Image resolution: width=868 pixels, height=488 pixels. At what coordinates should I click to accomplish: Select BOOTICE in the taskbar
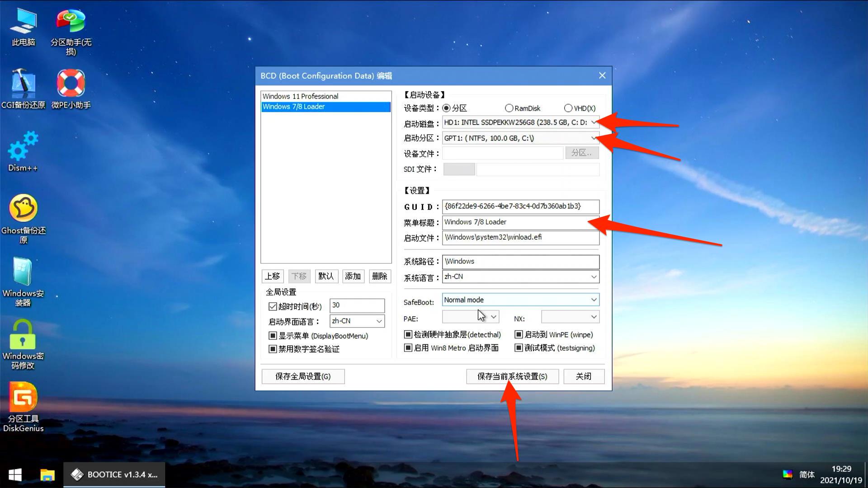click(x=114, y=474)
